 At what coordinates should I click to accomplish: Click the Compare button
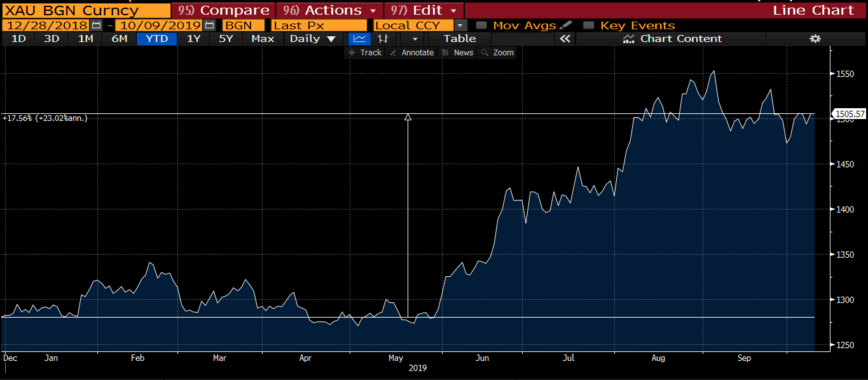tap(223, 10)
